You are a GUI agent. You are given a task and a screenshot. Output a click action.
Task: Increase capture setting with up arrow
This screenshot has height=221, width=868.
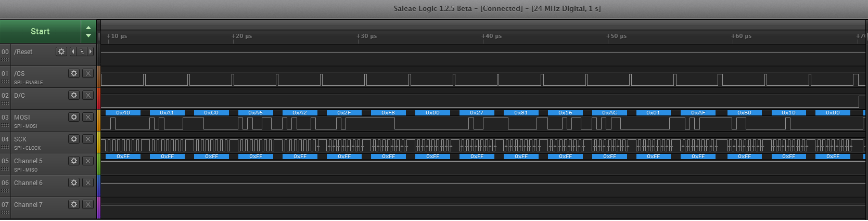[x=88, y=28]
